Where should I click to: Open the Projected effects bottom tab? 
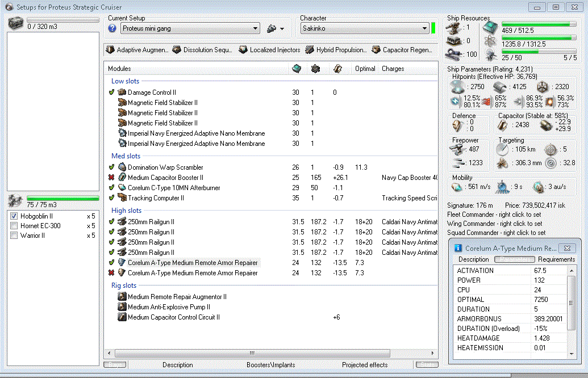[365, 365]
